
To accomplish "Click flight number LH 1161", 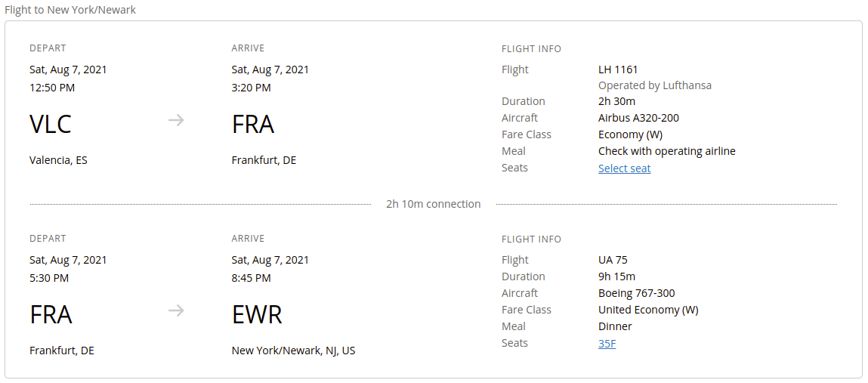I will [618, 69].
